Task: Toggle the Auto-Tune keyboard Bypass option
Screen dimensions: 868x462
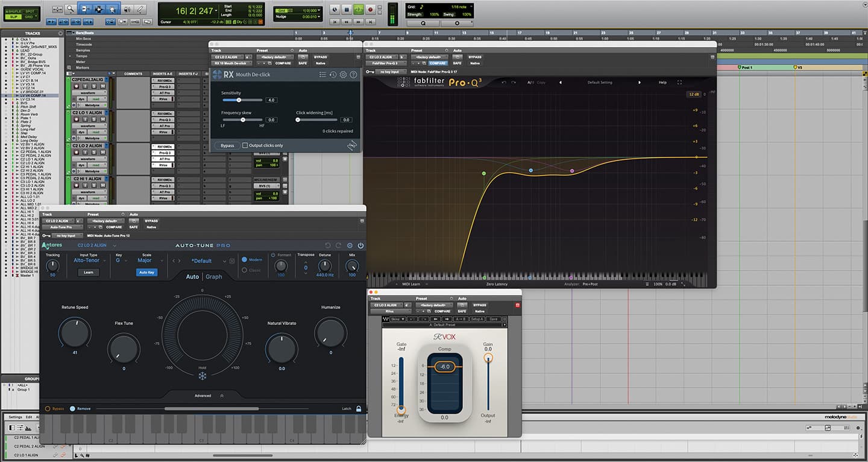Action: coord(48,408)
